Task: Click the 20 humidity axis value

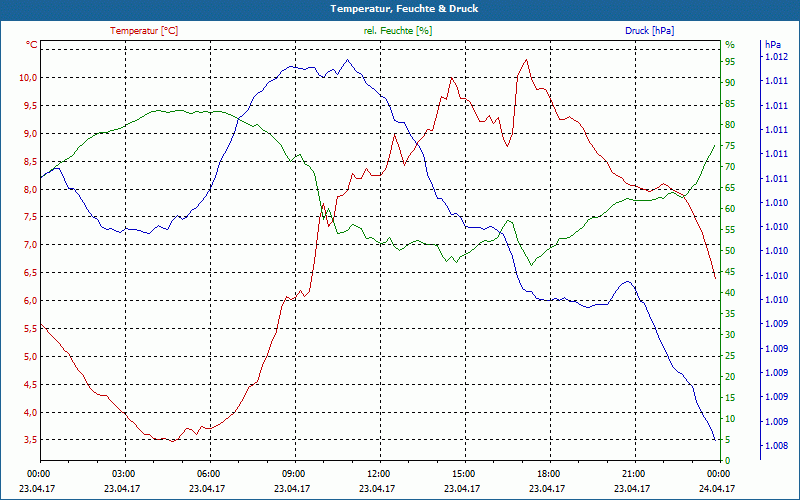Action: 730,377
